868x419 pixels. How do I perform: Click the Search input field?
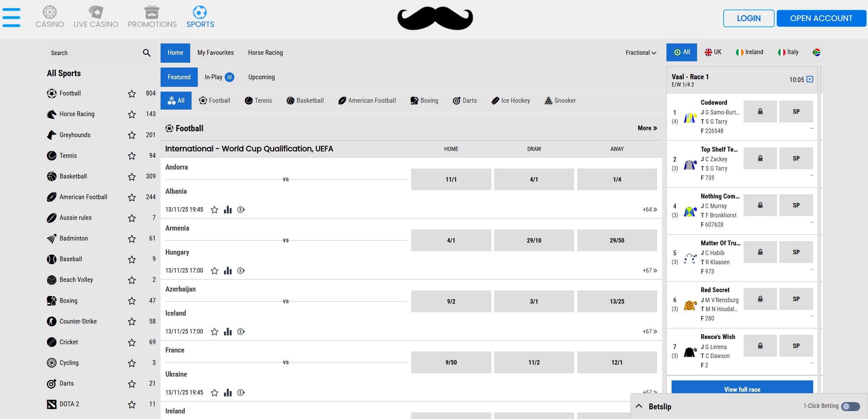(x=93, y=53)
